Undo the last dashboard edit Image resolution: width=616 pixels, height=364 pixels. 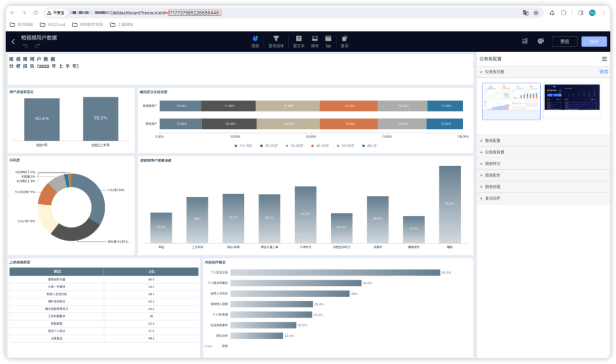[x=25, y=46]
